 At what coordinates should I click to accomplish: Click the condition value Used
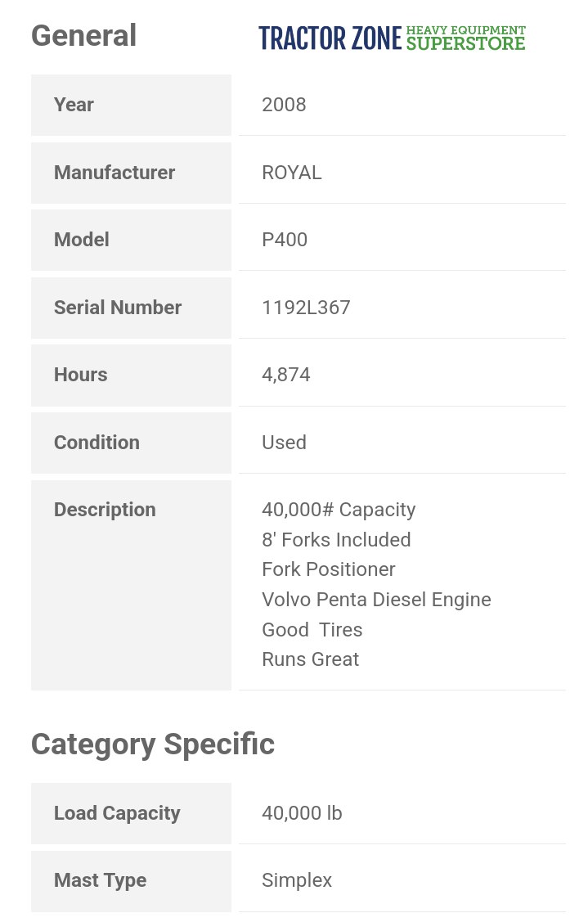tap(284, 443)
